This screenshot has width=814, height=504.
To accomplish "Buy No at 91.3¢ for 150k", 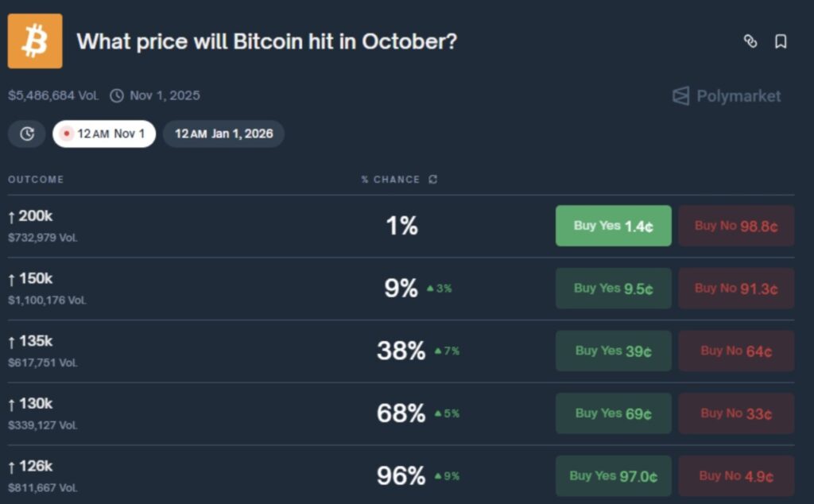I will [735, 289].
